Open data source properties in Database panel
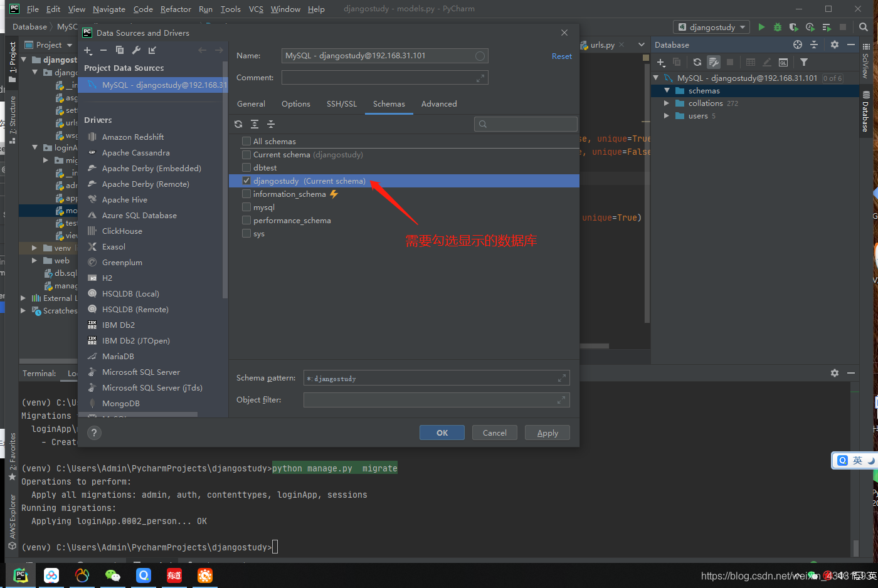 [714, 62]
